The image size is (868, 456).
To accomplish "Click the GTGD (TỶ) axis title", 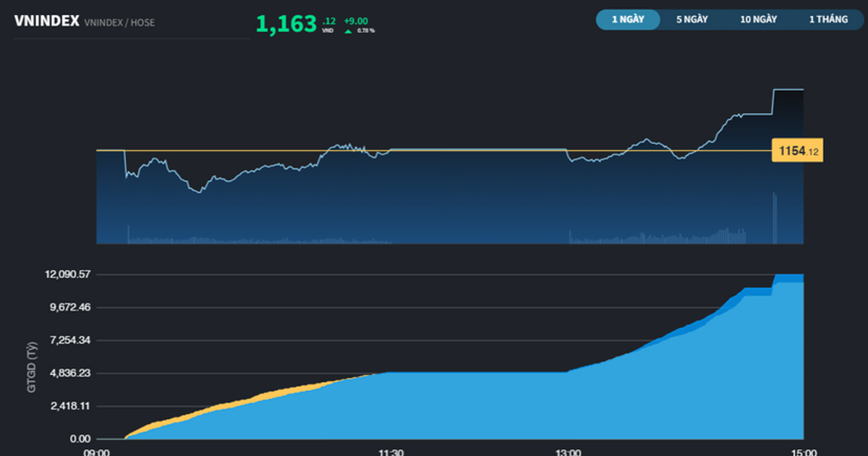I will coord(32,366).
